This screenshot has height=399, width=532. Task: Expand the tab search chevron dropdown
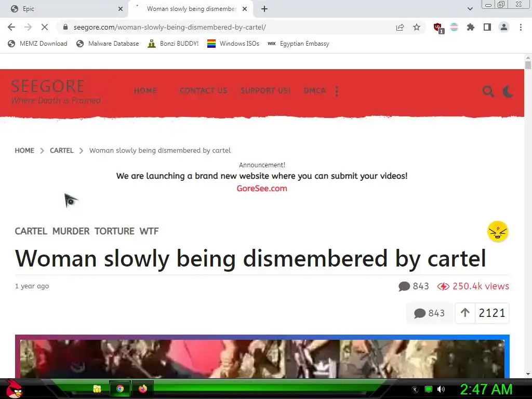tap(470, 9)
